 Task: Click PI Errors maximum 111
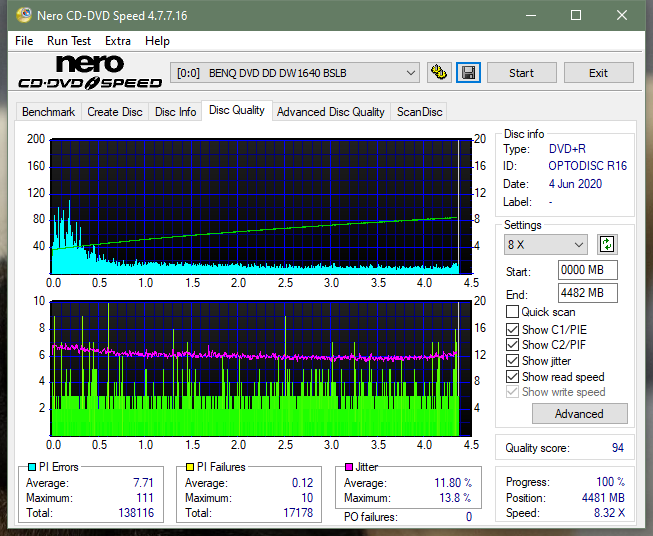click(145, 498)
